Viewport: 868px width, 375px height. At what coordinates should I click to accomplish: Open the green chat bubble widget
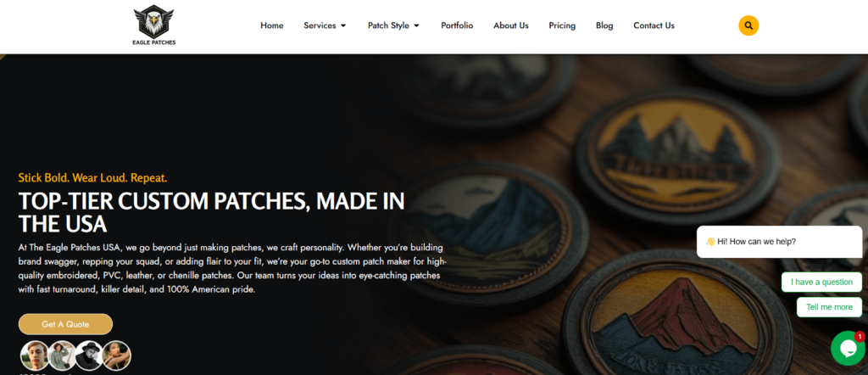848,348
